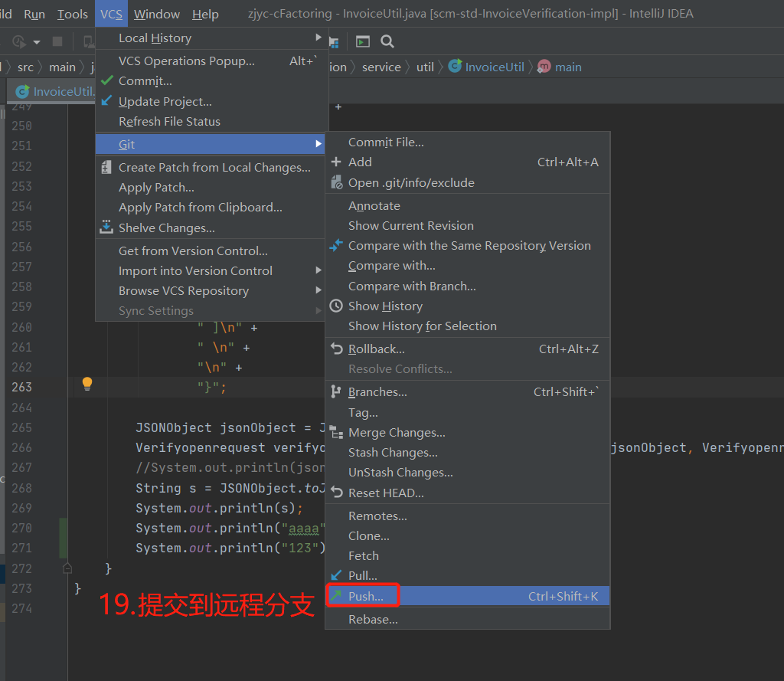The height and width of the screenshot is (681, 784).
Task: Click the Push menu entry
Action: [468, 596]
